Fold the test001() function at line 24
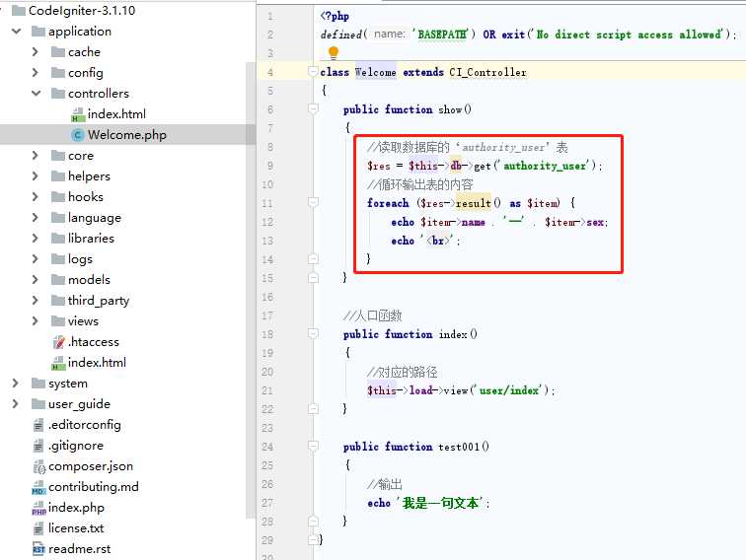This screenshot has height=560, width=746. coord(313,446)
